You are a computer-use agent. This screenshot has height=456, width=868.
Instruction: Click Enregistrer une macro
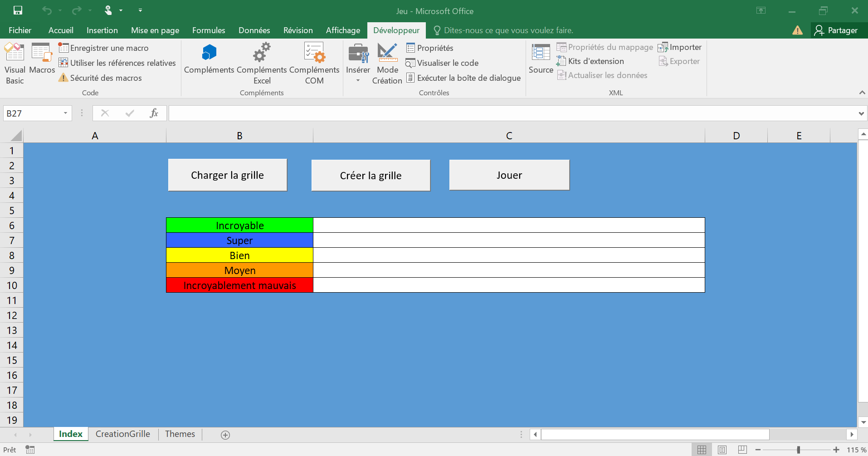[104, 48]
